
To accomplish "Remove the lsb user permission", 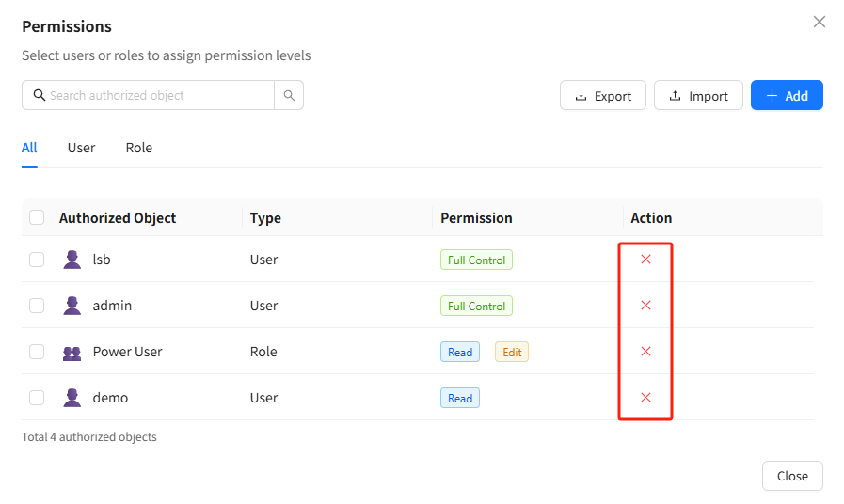I will [x=645, y=260].
